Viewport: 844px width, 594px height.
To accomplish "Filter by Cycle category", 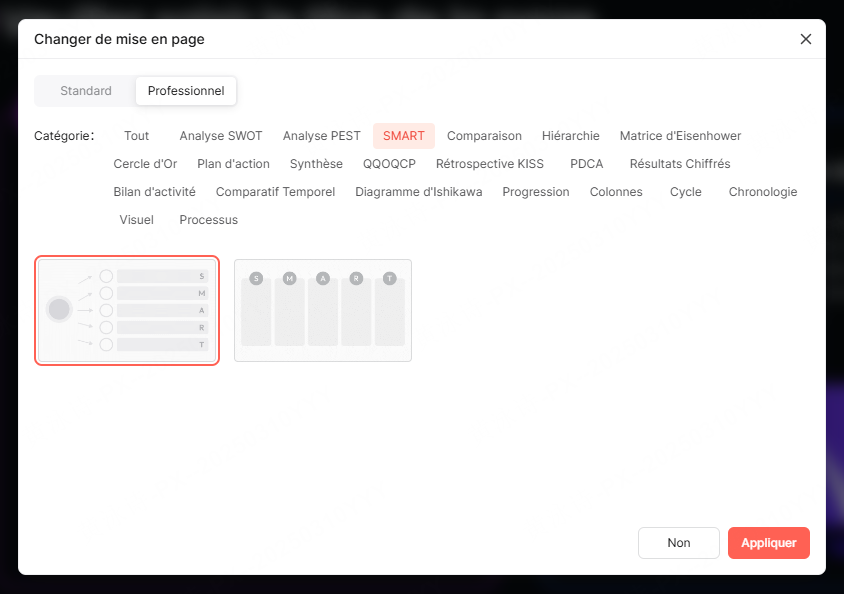I will coord(685,192).
